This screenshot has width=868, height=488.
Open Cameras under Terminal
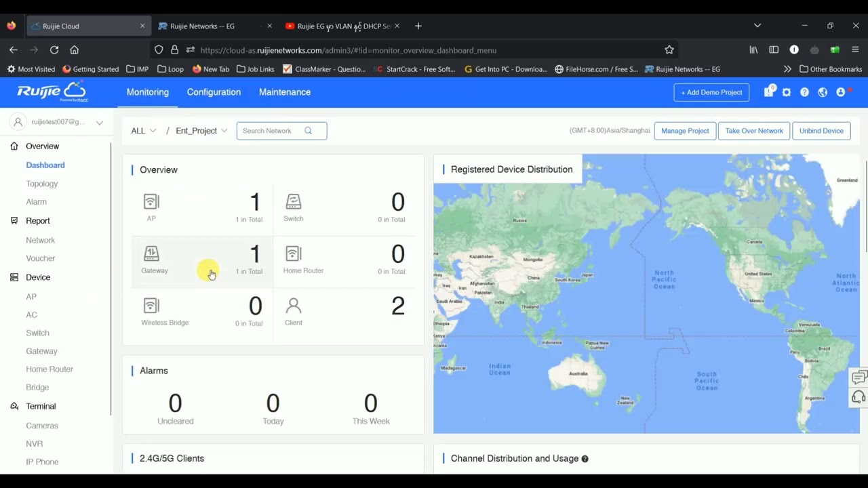pos(42,426)
